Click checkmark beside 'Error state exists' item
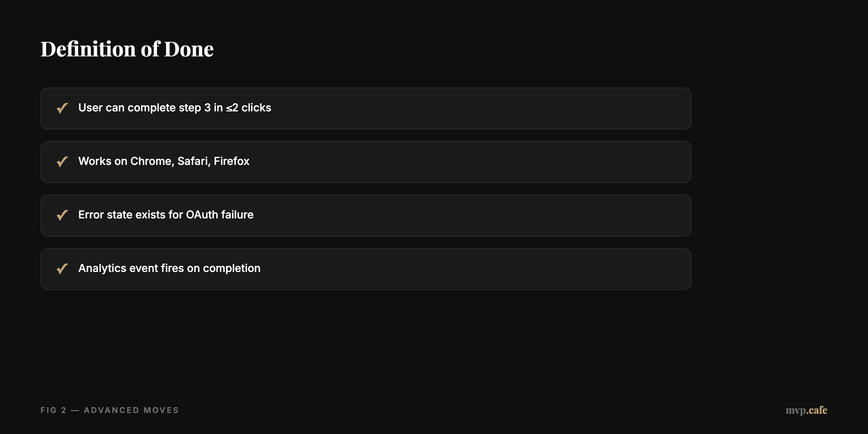This screenshot has width=868, height=434. (62, 215)
